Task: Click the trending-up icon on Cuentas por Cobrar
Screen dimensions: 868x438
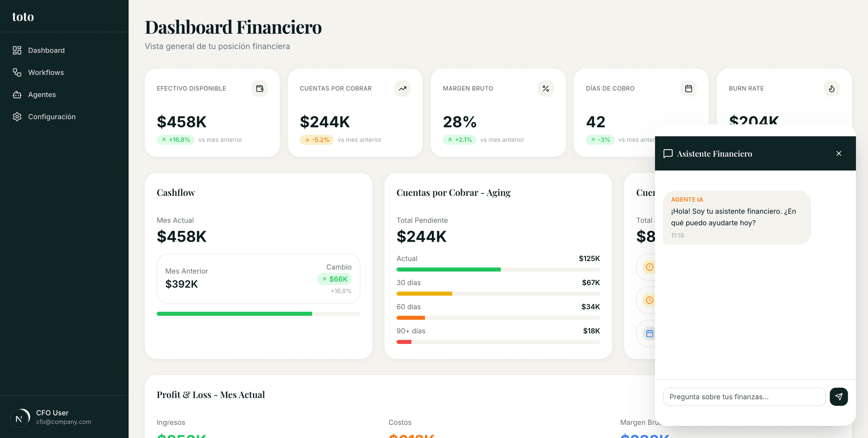Action: (402, 89)
